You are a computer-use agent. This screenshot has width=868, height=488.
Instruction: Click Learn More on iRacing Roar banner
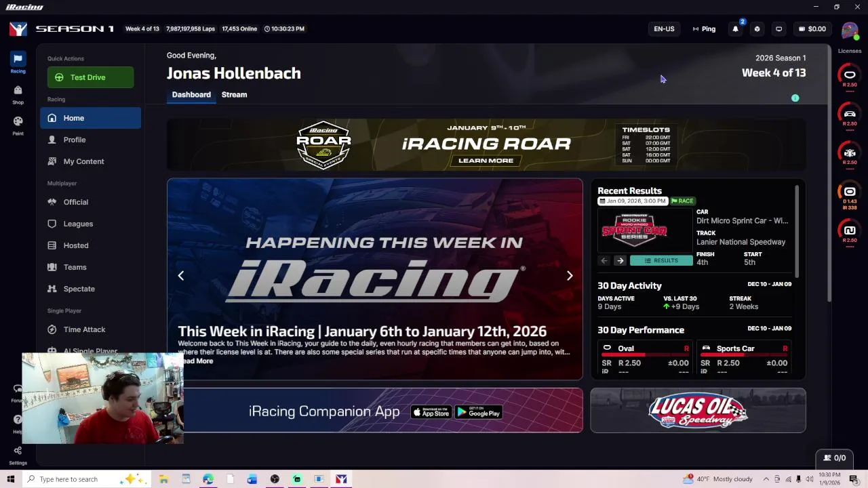point(486,161)
